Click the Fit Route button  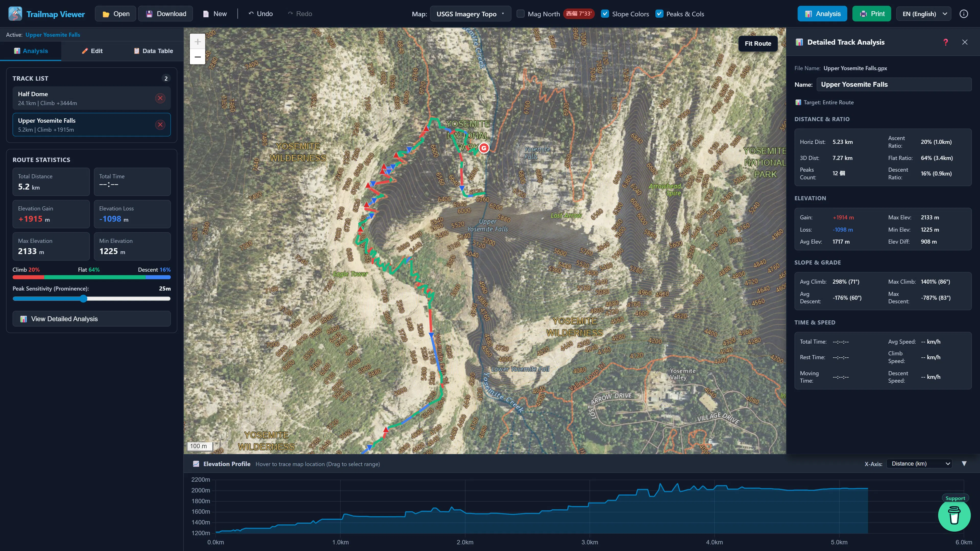click(758, 44)
